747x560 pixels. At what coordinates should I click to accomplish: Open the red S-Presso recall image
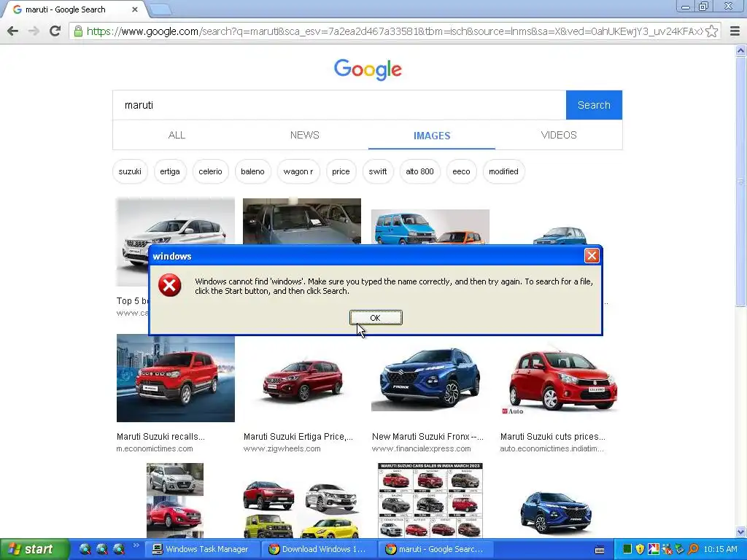click(x=176, y=378)
